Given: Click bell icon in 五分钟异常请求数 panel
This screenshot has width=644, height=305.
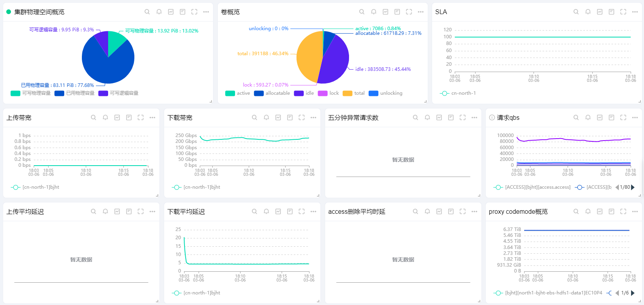Looking at the screenshot, I should (x=427, y=117).
